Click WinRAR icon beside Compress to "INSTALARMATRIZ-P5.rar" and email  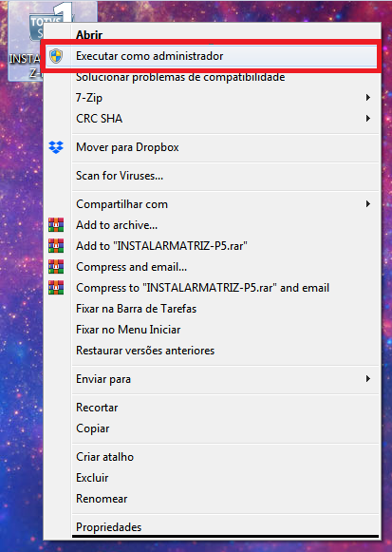[x=56, y=288]
